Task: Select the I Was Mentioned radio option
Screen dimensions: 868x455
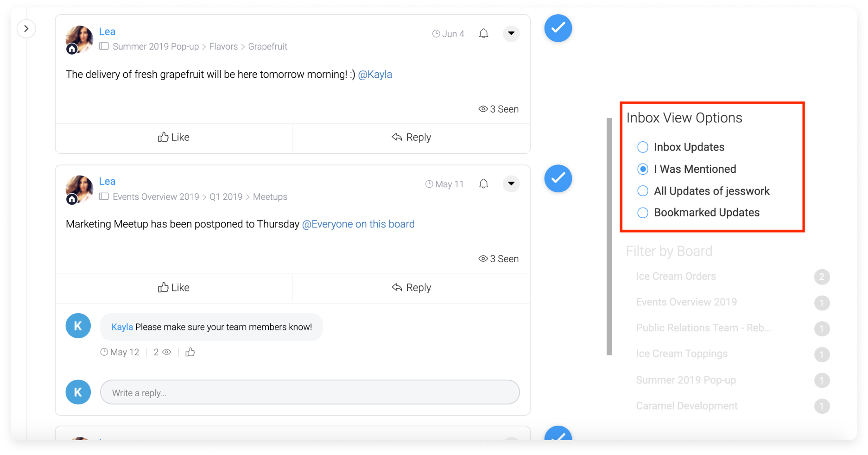Action: [643, 169]
